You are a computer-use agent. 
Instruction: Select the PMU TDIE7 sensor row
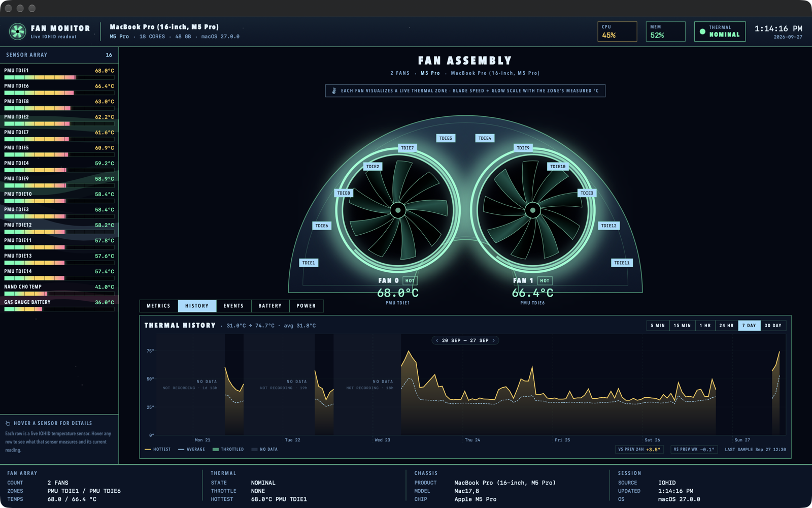tap(59, 135)
